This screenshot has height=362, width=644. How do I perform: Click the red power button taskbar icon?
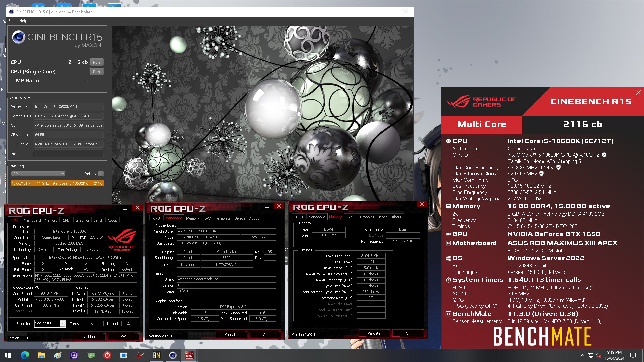pos(107,355)
